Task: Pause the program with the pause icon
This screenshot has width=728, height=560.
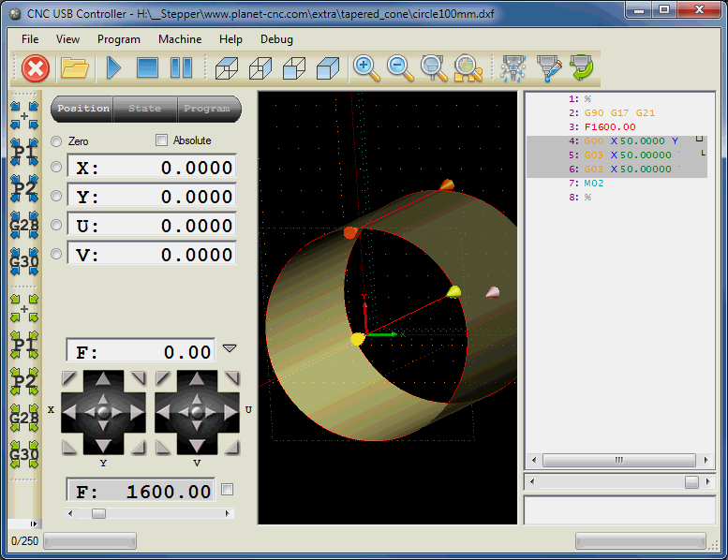Action: click(181, 68)
